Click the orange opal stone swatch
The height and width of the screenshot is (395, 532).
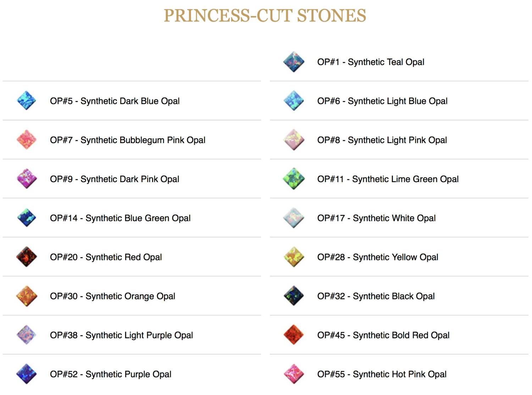(x=27, y=296)
